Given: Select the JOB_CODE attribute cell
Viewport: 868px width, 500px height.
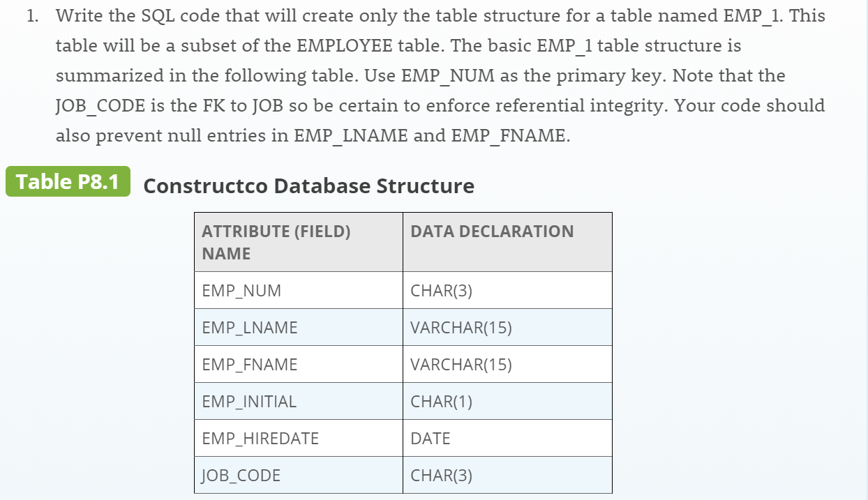Looking at the screenshot, I should click(x=299, y=476).
